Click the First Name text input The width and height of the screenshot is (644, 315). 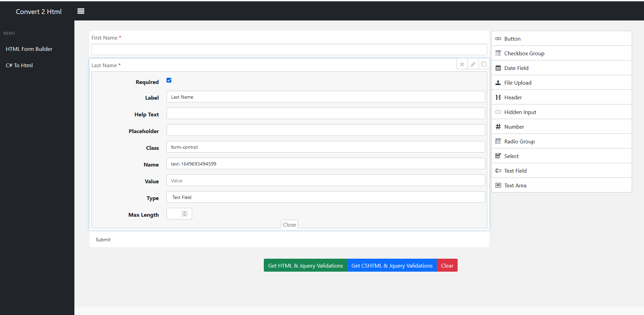click(289, 49)
